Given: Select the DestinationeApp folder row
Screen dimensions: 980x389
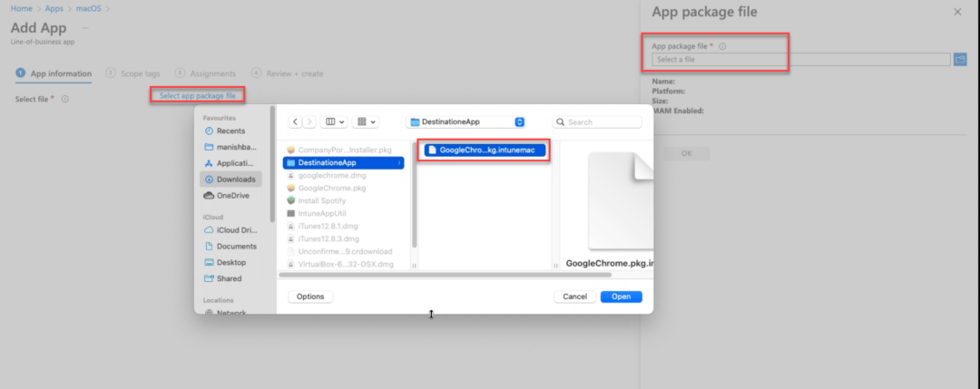Looking at the screenshot, I should 343,162.
